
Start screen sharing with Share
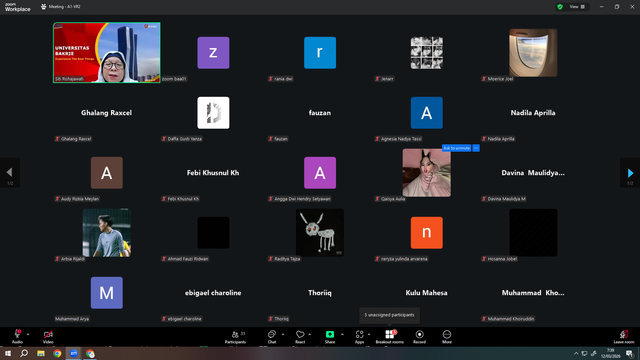click(x=330, y=337)
